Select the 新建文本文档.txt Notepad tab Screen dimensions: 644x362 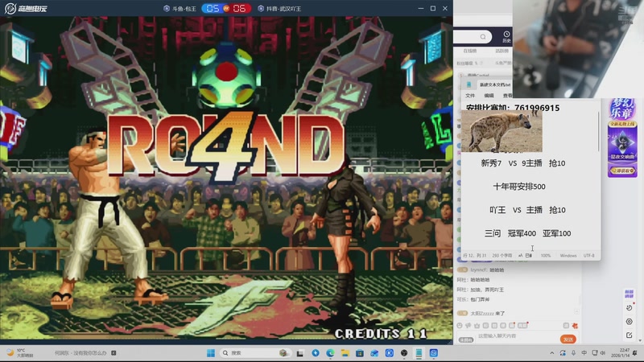494,84
